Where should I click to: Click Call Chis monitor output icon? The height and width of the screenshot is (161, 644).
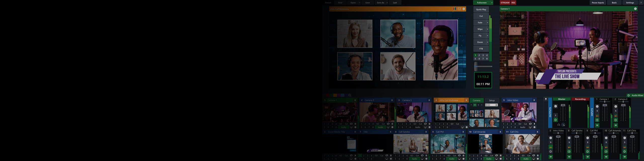coord(534,159)
